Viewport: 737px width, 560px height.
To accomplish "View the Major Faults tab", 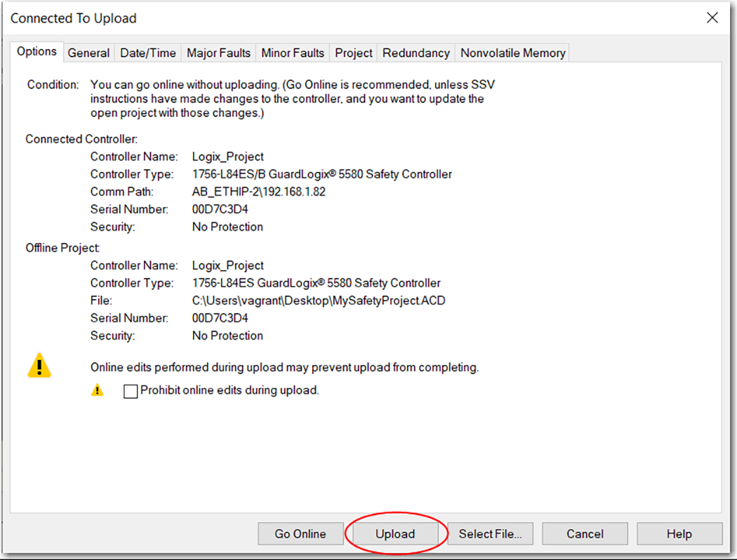I will pos(218,53).
